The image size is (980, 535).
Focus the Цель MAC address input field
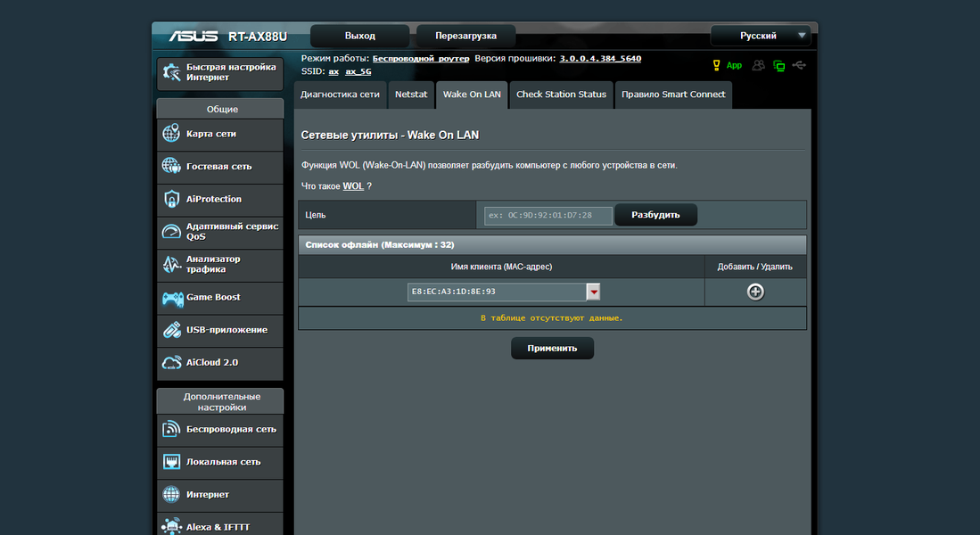pos(548,216)
